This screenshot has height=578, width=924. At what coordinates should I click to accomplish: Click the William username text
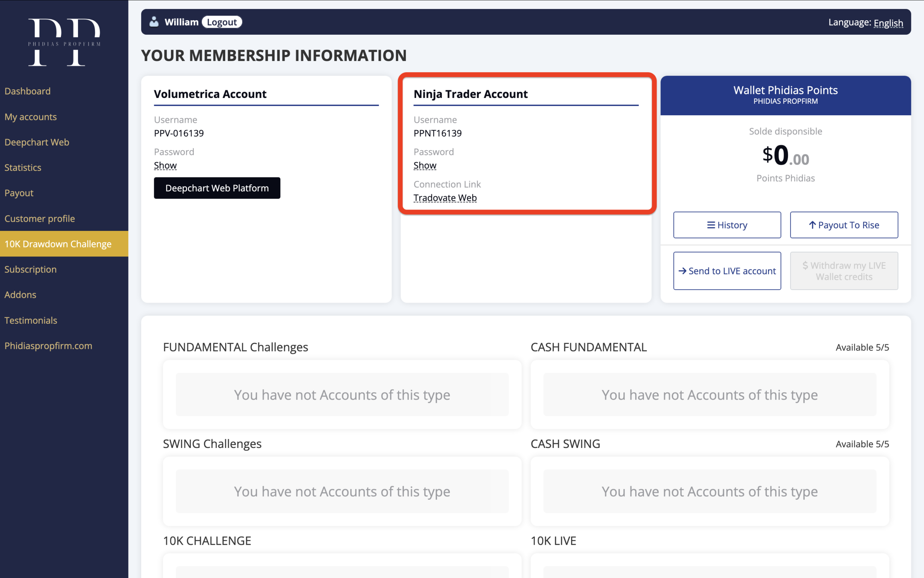[181, 22]
